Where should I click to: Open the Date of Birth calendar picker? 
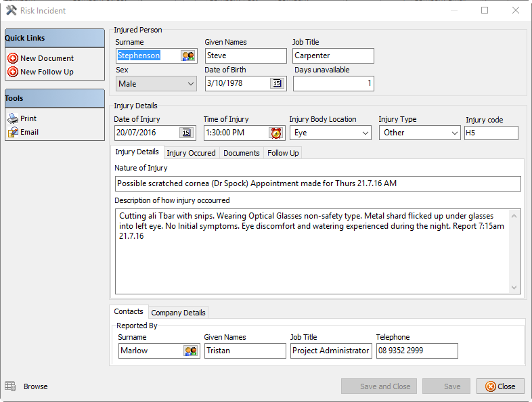277,83
